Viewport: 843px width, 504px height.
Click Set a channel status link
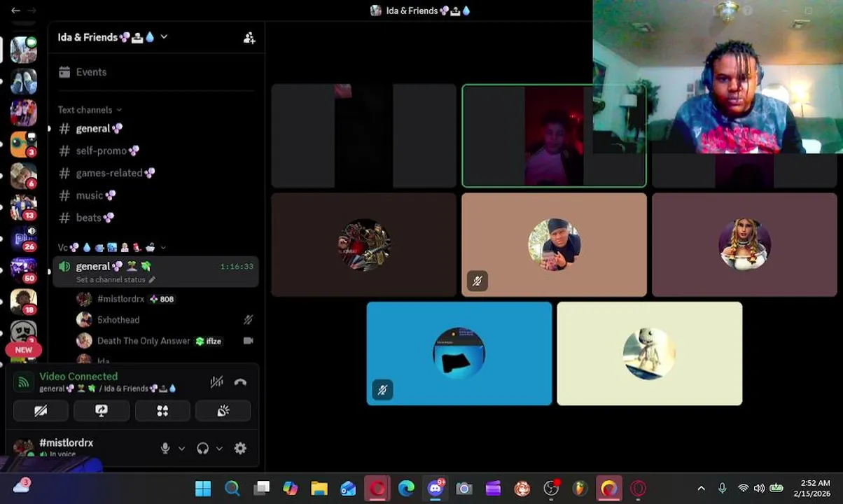[x=116, y=280]
